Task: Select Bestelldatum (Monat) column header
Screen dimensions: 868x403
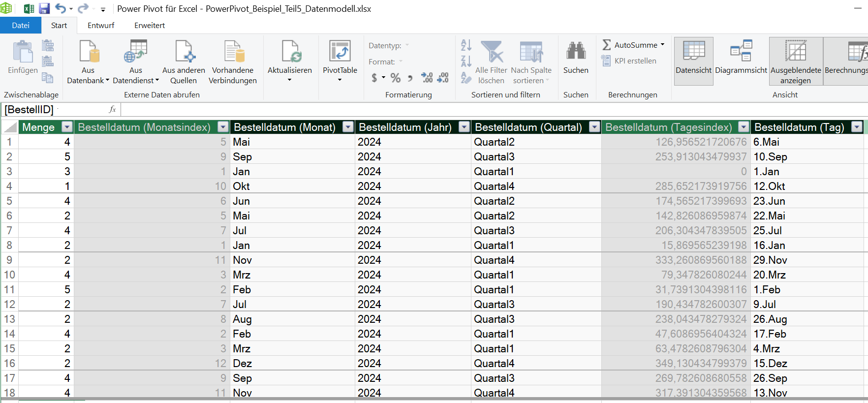Action: (x=285, y=127)
